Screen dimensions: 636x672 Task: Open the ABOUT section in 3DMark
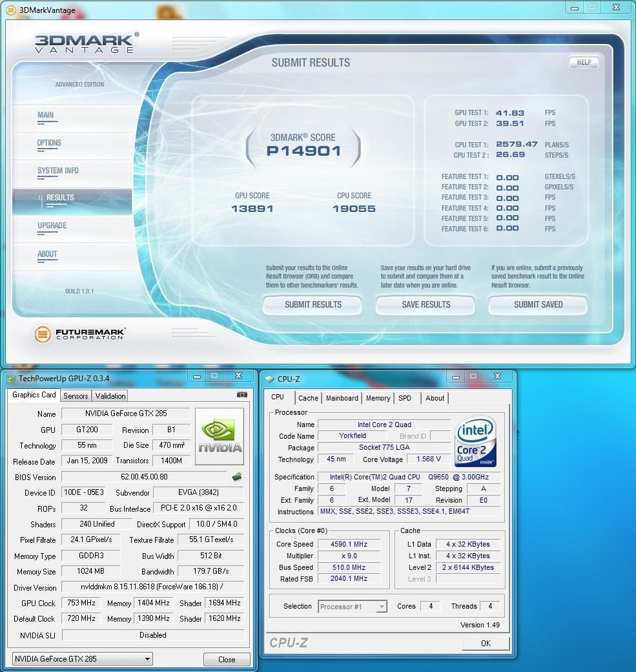(47, 254)
